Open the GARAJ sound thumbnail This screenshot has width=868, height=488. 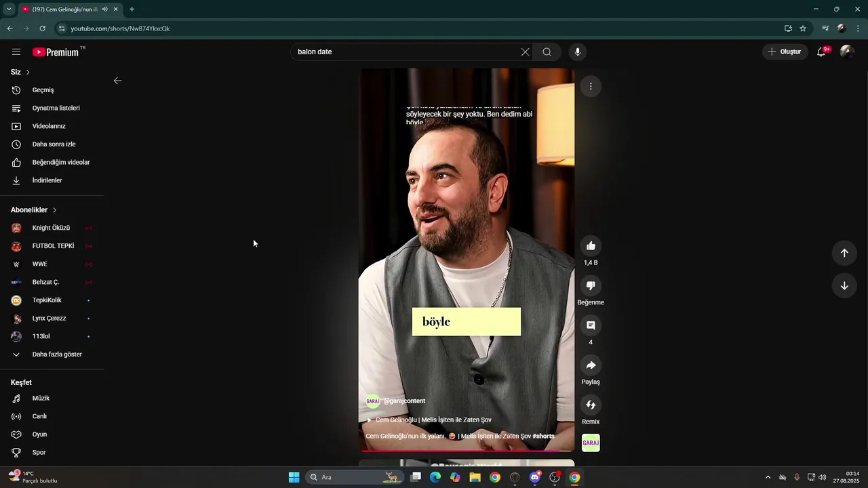(591, 443)
